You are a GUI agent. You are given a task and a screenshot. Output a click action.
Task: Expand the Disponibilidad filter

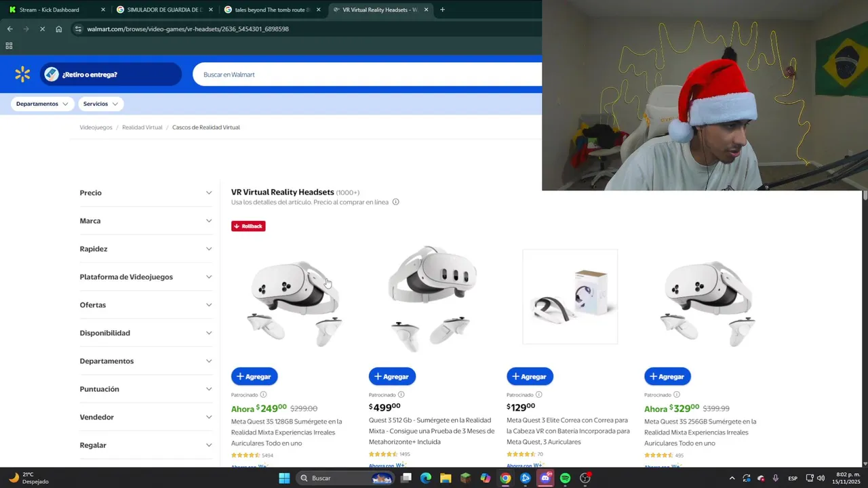tap(146, 333)
